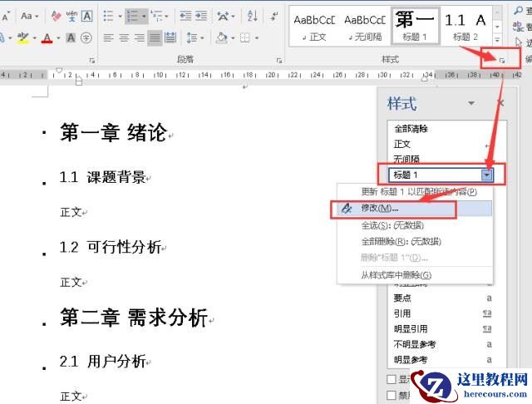Click the Distributed alignment icon
The width and height of the screenshot is (532, 404).
[170, 37]
